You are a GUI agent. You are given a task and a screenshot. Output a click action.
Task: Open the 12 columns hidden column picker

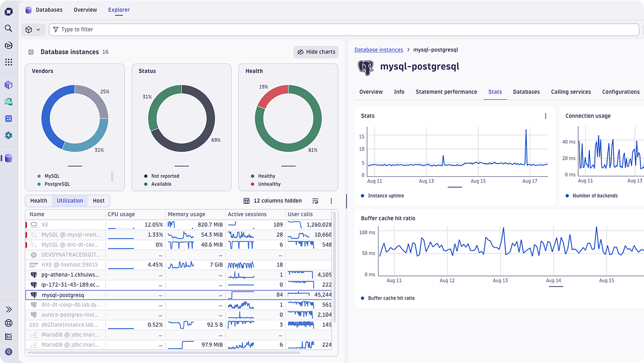point(272,201)
